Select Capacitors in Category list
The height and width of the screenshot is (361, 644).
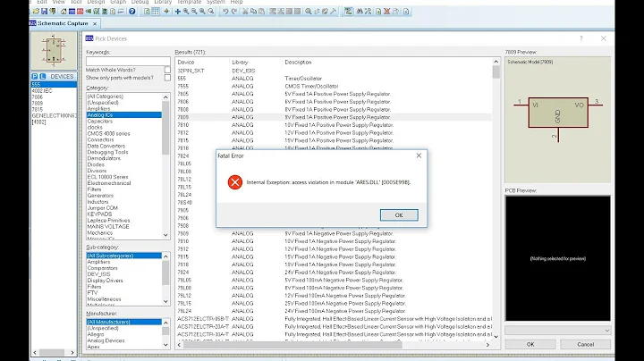coord(124,121)
